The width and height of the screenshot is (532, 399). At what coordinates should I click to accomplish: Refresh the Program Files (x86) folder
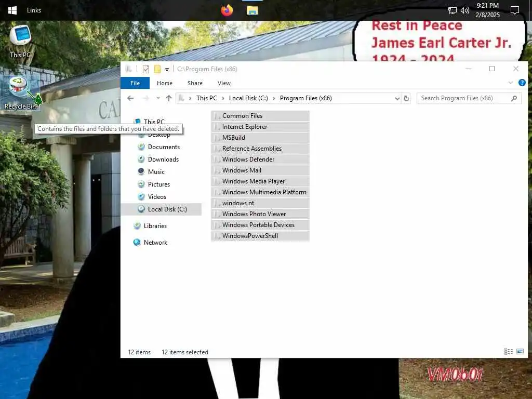pyautogui.click(x=406, y=98)
